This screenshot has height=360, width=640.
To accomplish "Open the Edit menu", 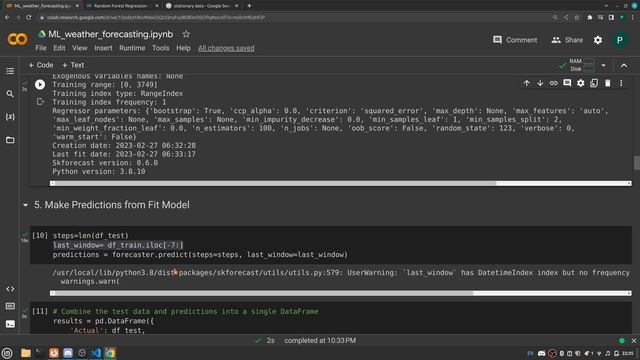I will 59,48.
